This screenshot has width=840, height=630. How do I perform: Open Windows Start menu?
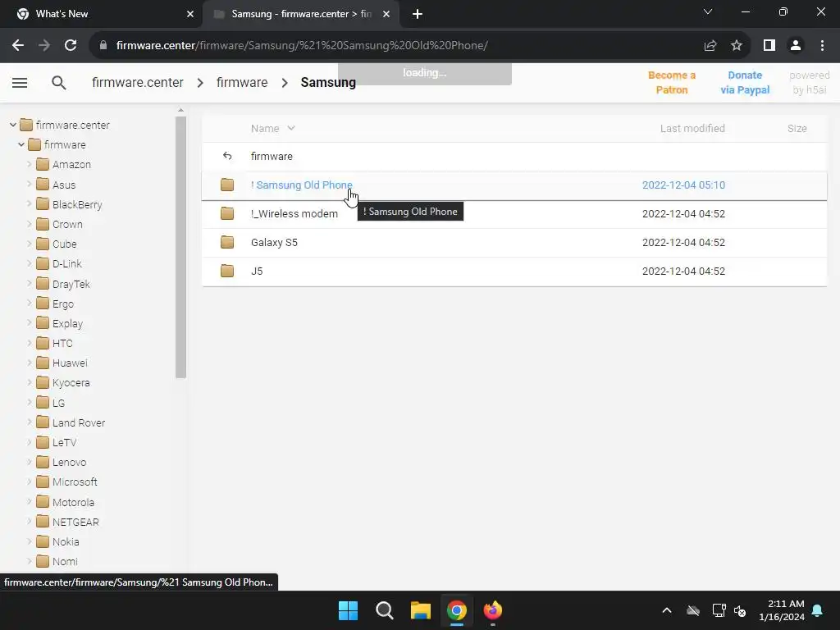point(348,610)
